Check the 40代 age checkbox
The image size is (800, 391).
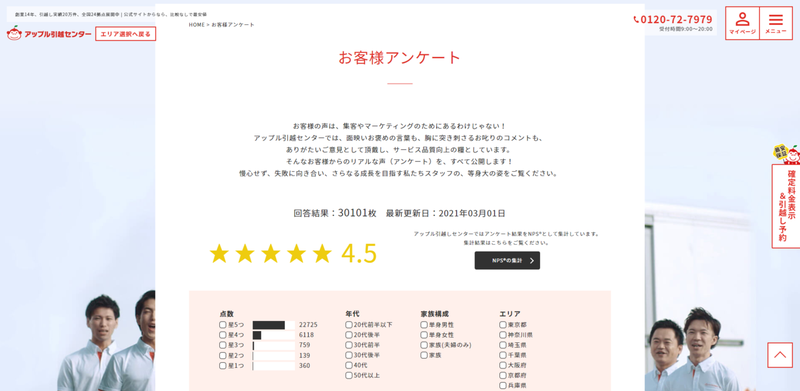point(349,365)
